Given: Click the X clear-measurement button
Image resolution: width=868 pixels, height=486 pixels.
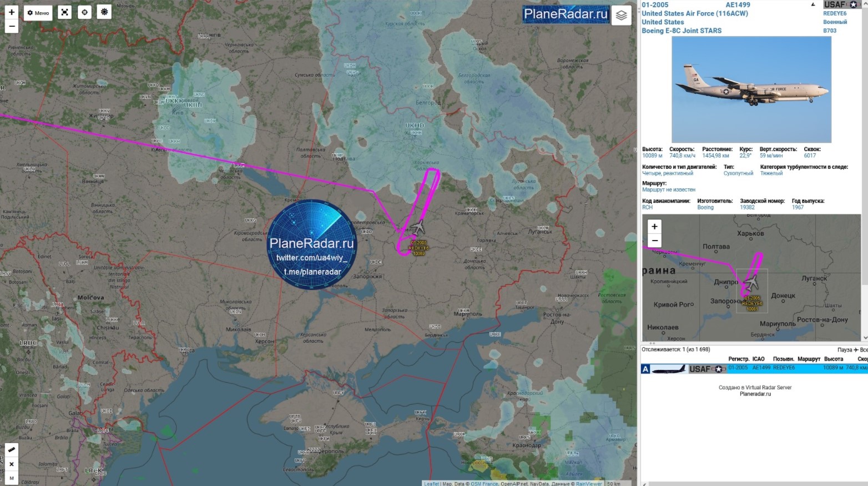Looking at the screenshot, I should [x=12, y=464].
